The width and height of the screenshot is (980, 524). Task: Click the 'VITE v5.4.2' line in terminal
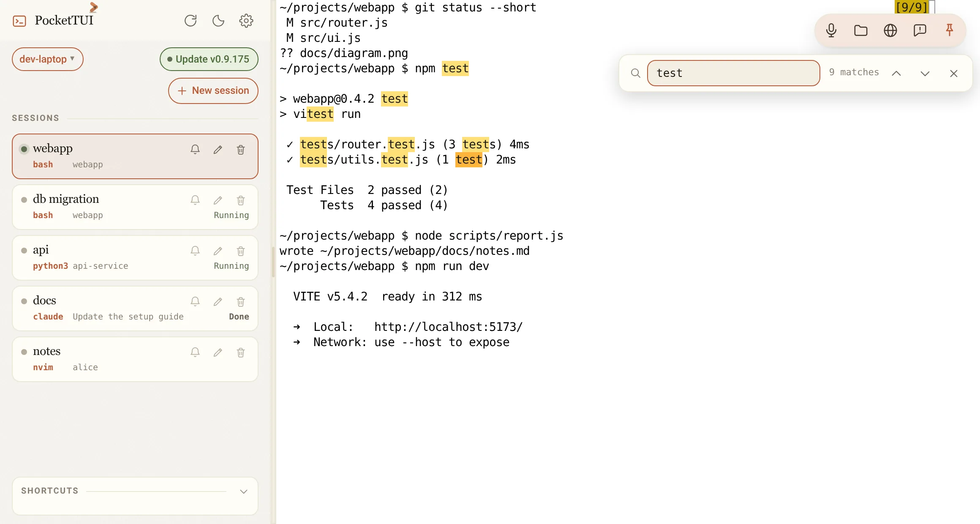(388, 296)
